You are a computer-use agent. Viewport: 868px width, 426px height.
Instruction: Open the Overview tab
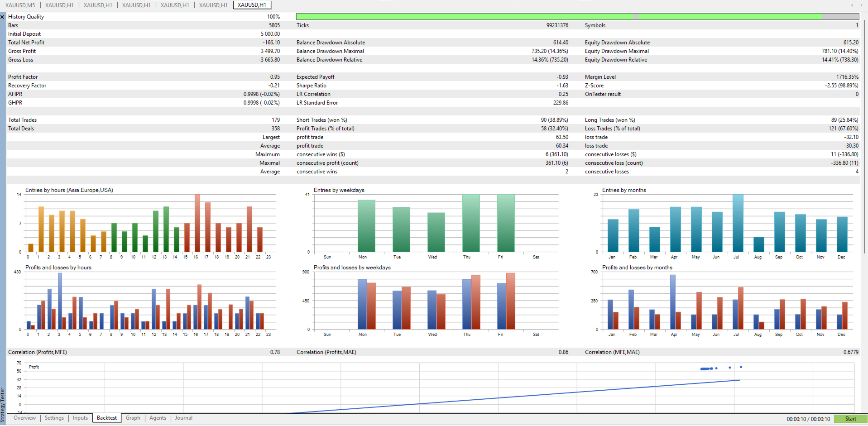click(24, 418)
